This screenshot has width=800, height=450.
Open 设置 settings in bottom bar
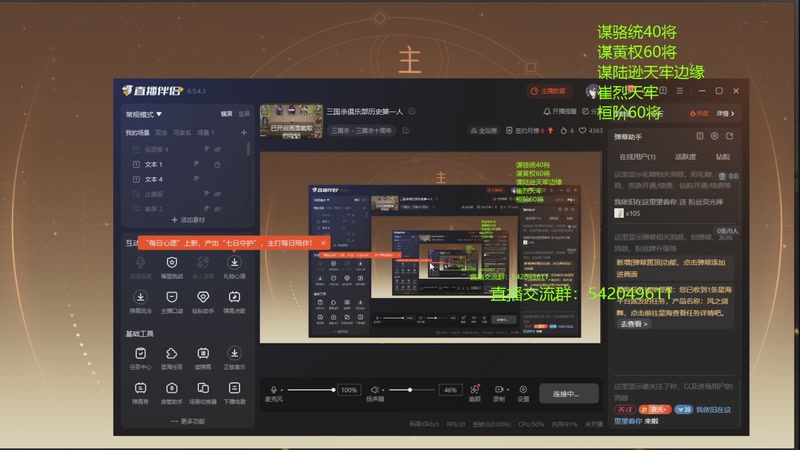click(523, 393)
